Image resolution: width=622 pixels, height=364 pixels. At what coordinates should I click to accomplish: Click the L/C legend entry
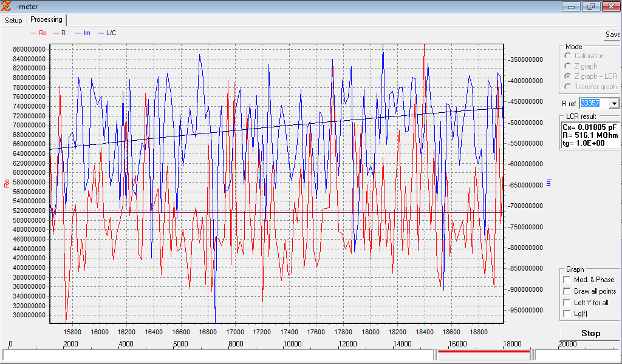(107, 33)
